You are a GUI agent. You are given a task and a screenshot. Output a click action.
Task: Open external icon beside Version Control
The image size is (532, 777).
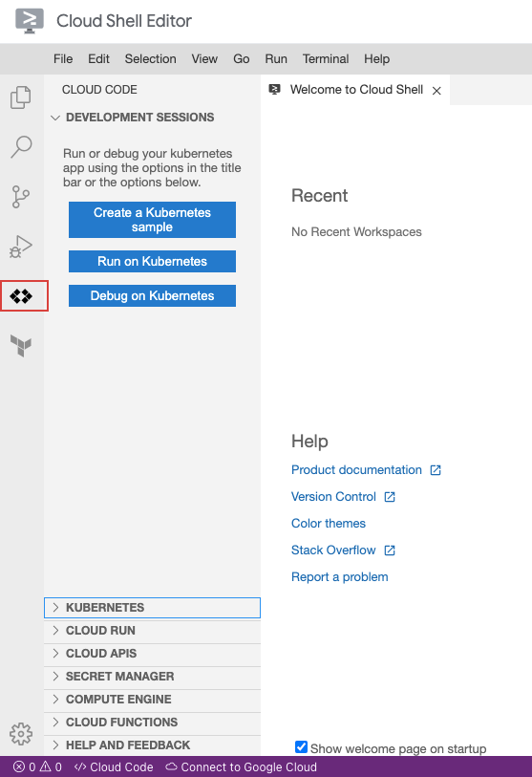pos(390,497)
